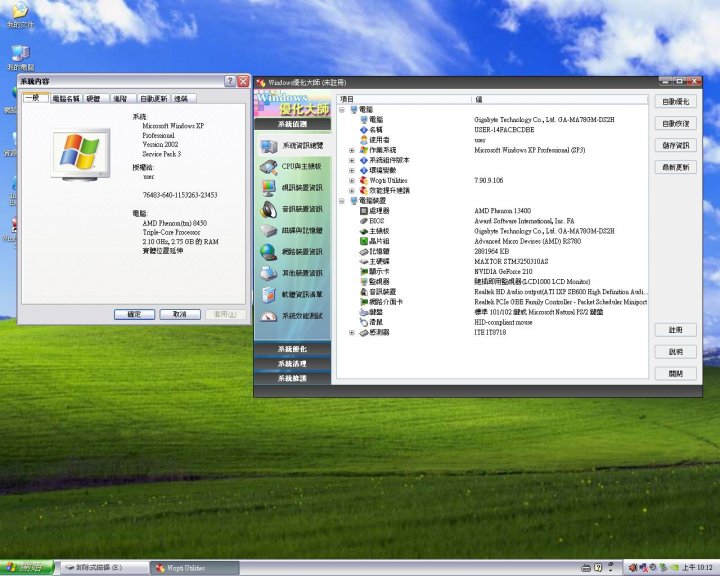Open 視訊裝置資訊 in the sidebar

[292, 188]
